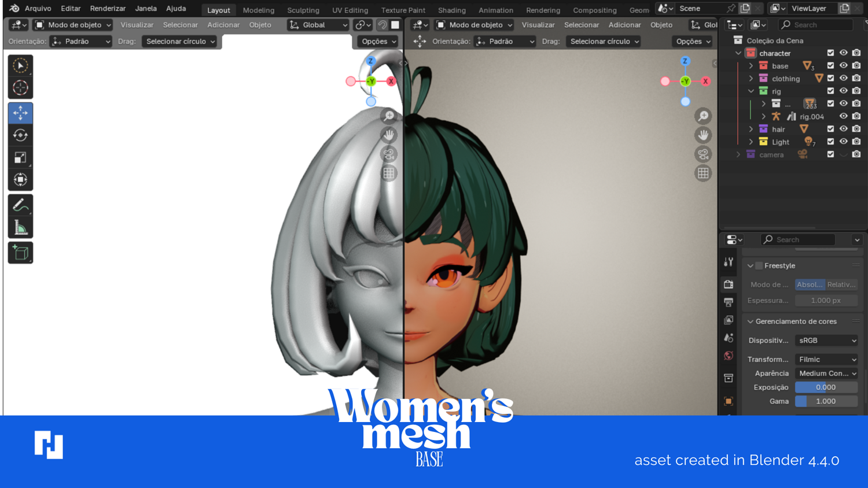868x488 pixels.
Task: Expand the rig.004 armature row
Action: [x=764, y=116]
